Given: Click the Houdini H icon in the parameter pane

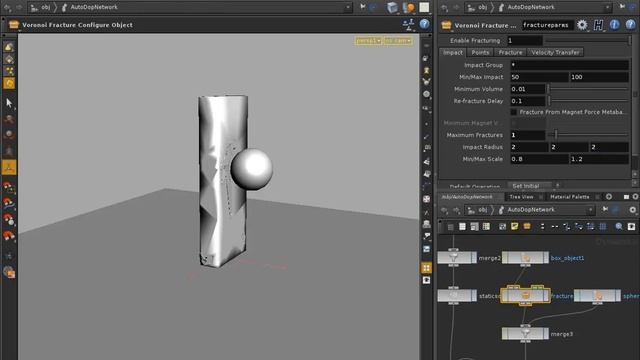Looking at the screenshot, I should pos(598,25).
